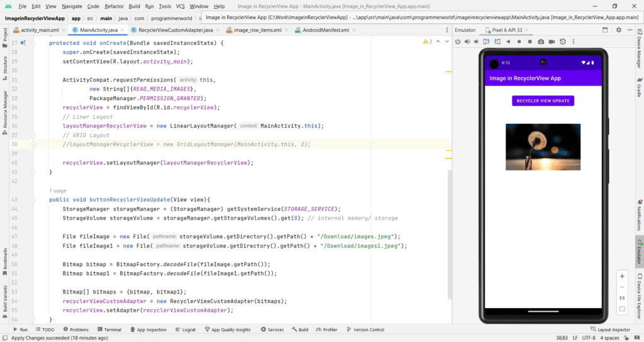Collapse buttonRecyclerViewUpdate method at line 43
Viewport: 644px width, 342px height.
pos(34,199)
